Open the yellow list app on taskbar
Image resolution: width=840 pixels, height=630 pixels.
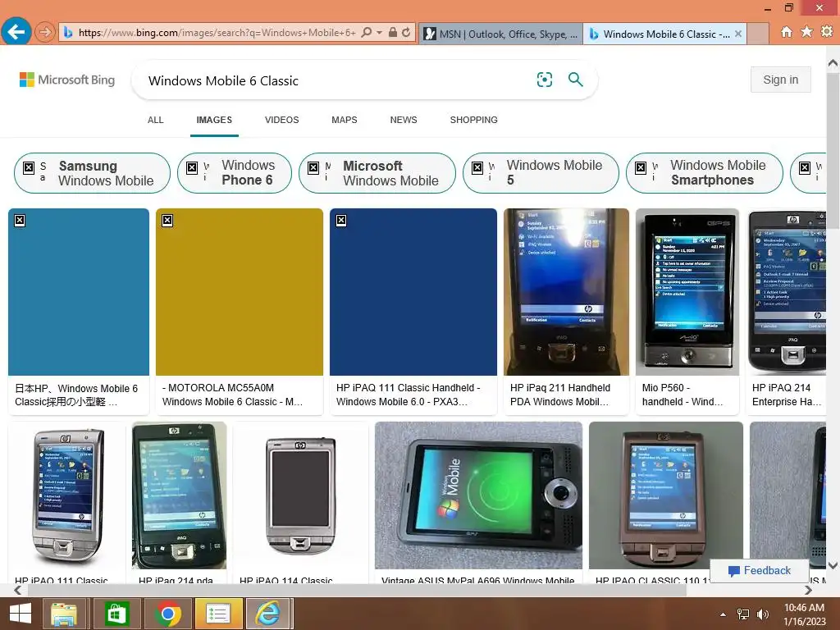(x=217, y=614)
